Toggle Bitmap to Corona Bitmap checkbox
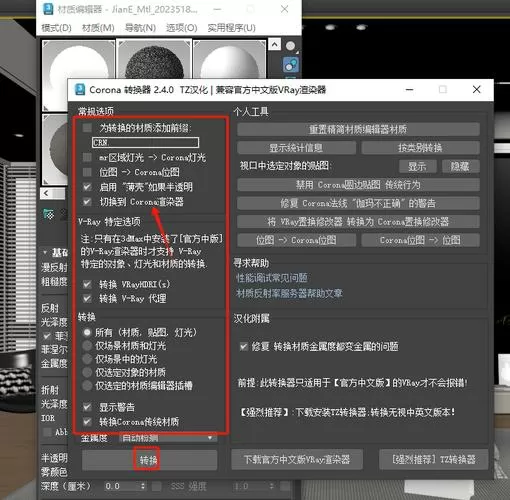Screen dimensions: 510x500 point(87,172)
